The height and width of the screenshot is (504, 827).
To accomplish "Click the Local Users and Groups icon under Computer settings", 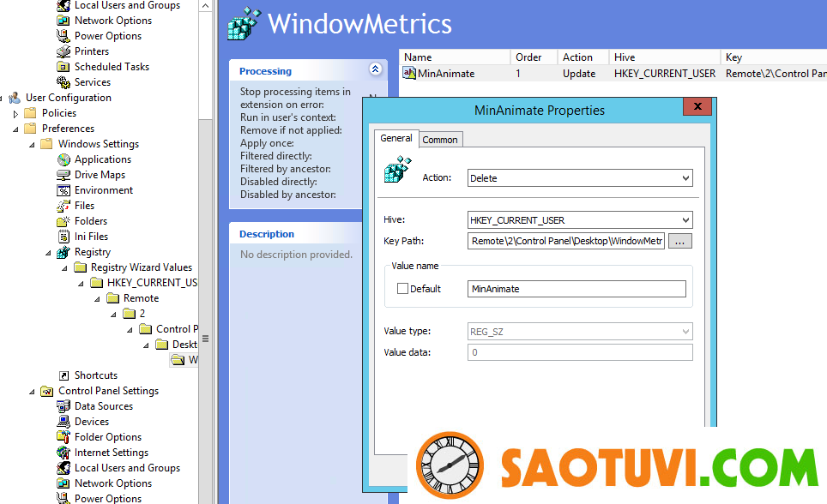I will pyautogui.click(x=63, y=5).
